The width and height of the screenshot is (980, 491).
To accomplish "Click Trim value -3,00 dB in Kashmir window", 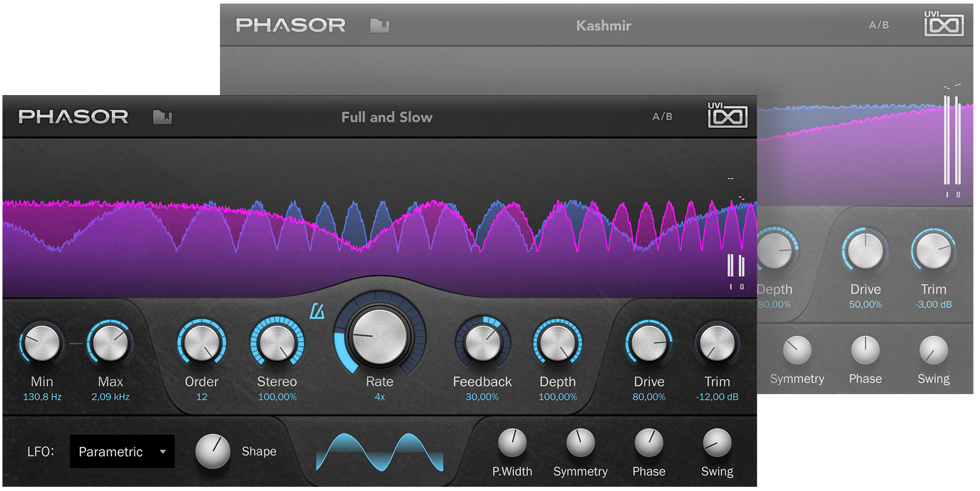I will tap(933, 304).
